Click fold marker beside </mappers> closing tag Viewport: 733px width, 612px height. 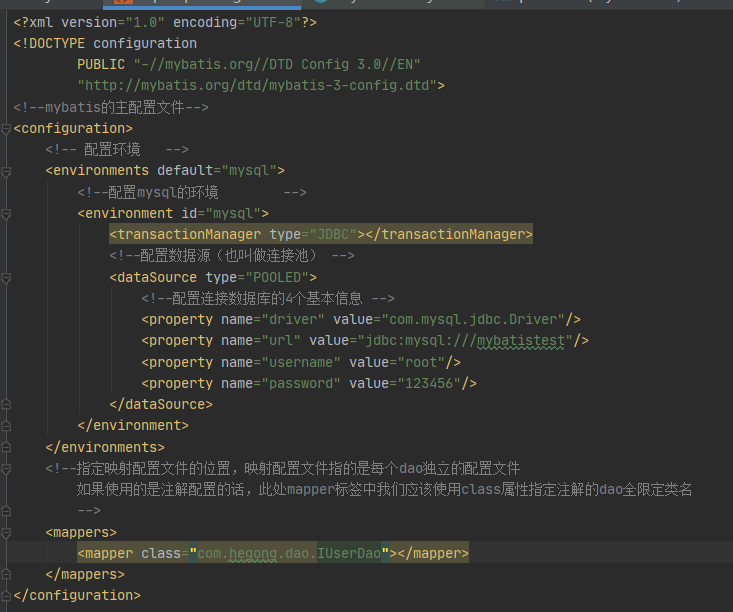[x=6, y=575]
